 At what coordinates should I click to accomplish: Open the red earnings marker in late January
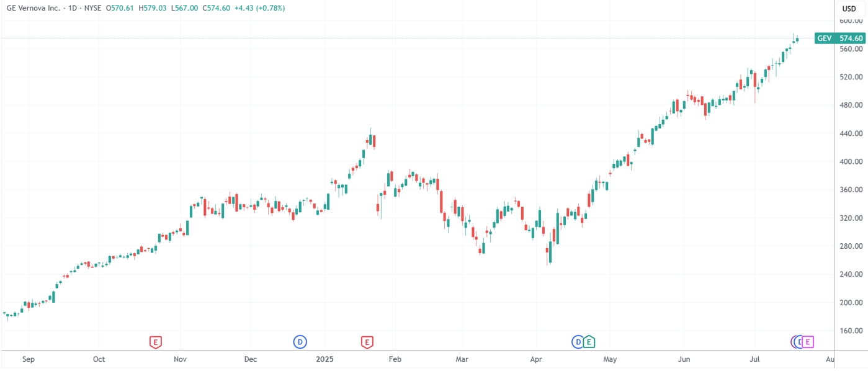(367, 341)
